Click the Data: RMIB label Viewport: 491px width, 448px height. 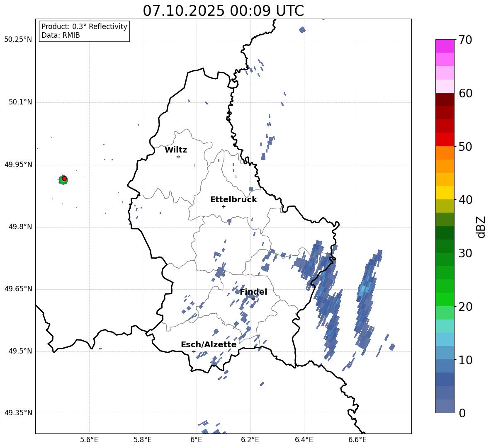coord(61,35)
